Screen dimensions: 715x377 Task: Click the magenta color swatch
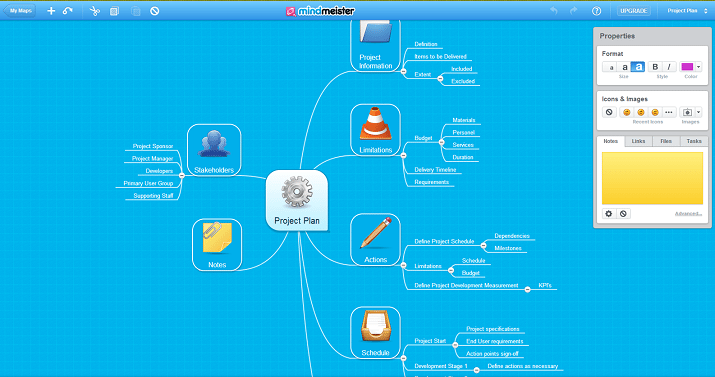(x=687, y=67)
